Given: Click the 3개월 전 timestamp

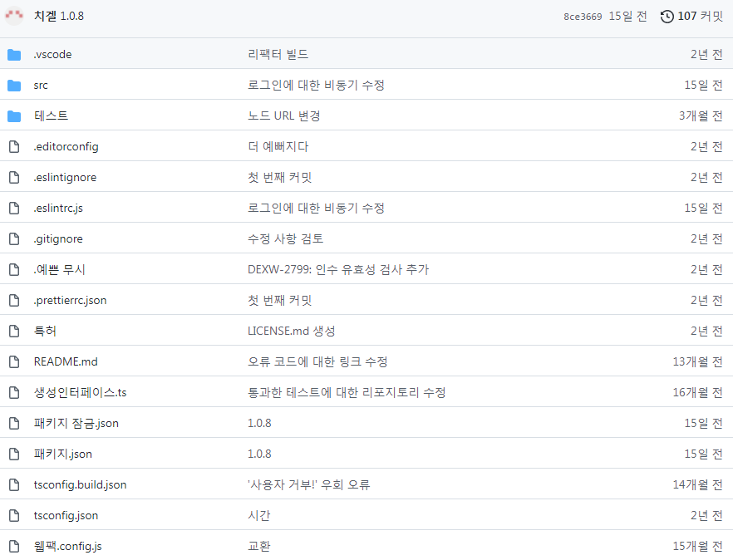Looking at the screenshot, I should pos(701,116).
